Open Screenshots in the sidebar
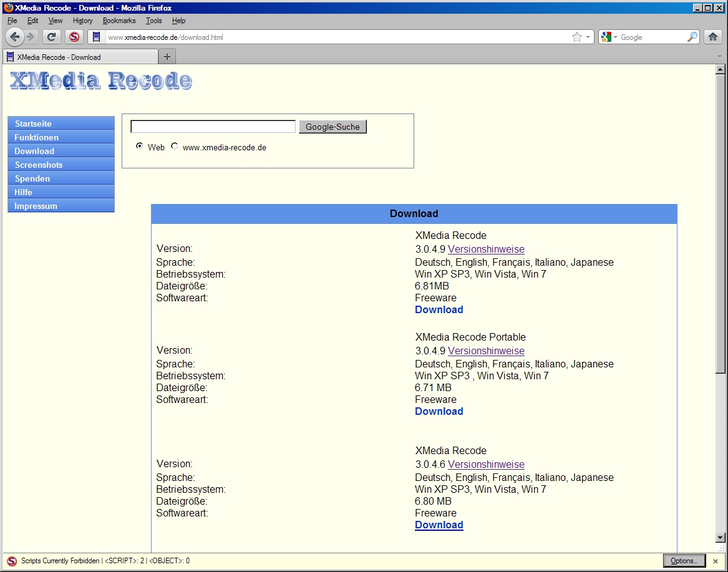 [x=61, y=164]
